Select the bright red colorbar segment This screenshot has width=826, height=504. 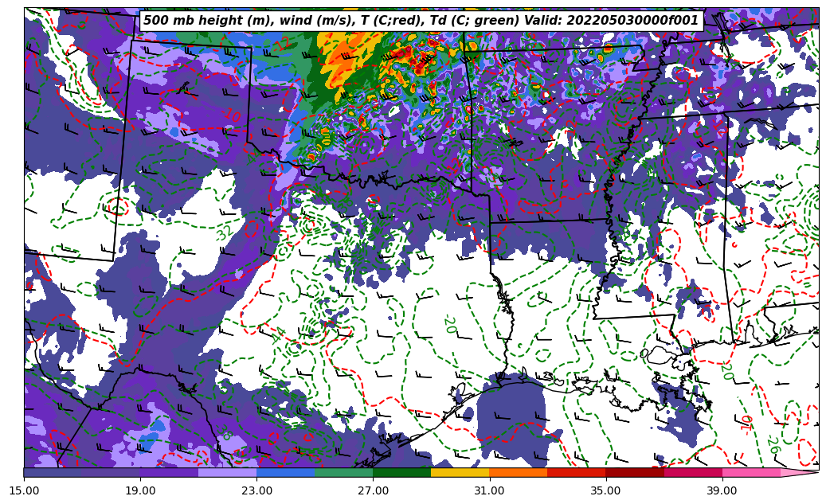click(576, 473)
